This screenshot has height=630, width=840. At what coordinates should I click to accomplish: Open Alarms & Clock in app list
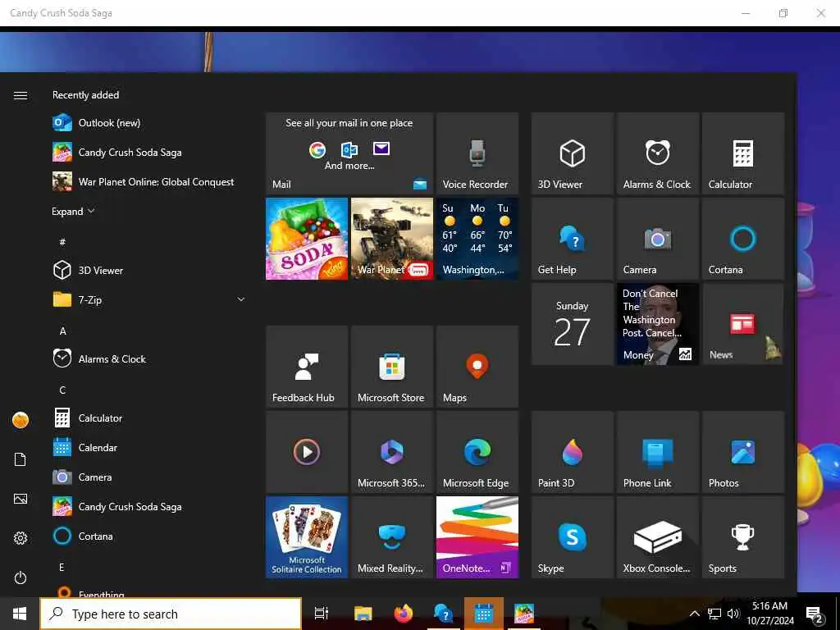150,359
